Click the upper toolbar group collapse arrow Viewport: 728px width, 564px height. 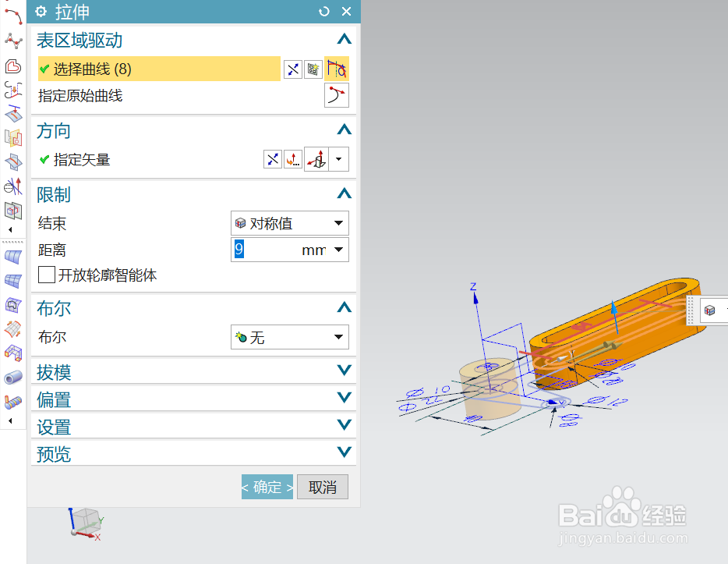10,229
